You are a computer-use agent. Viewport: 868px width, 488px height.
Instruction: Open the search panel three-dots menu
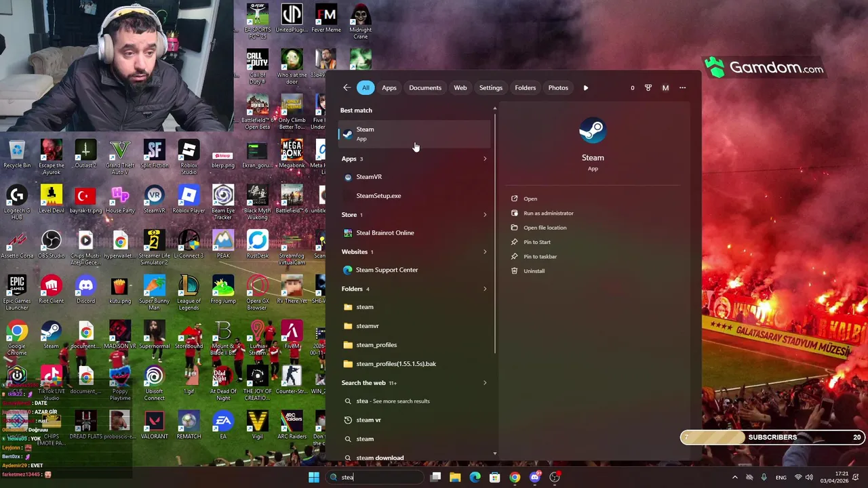click(683, 87)
